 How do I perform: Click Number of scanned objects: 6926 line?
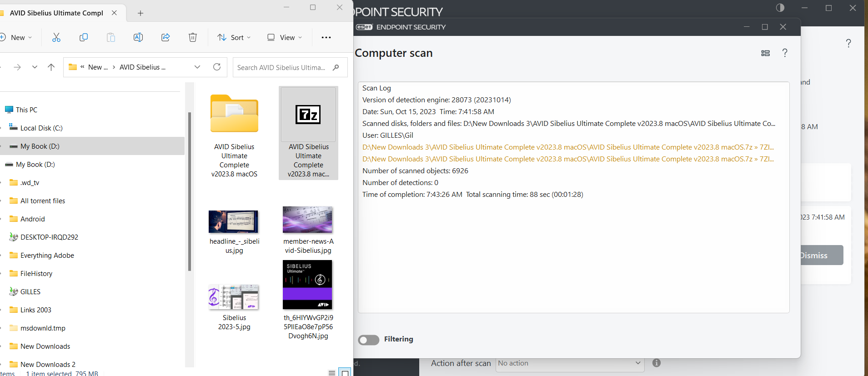coord(415,170)
